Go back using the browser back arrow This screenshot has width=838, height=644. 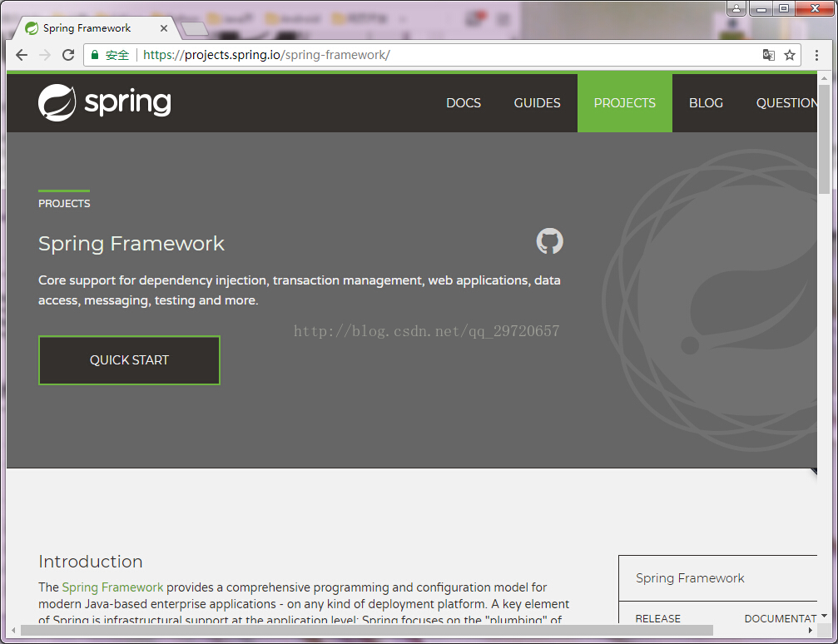pos(22,55)
